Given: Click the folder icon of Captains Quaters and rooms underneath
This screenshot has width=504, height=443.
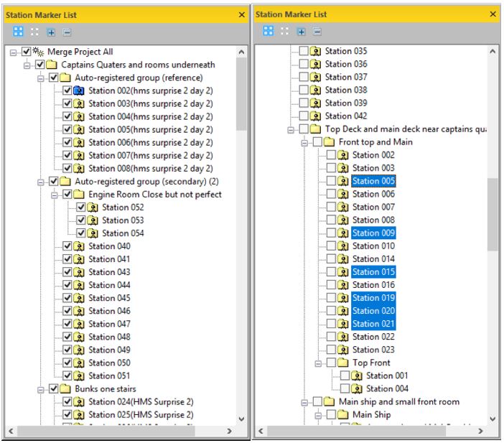Looking at the screenshot, I should pyautogui.click(x=52, y=65).
